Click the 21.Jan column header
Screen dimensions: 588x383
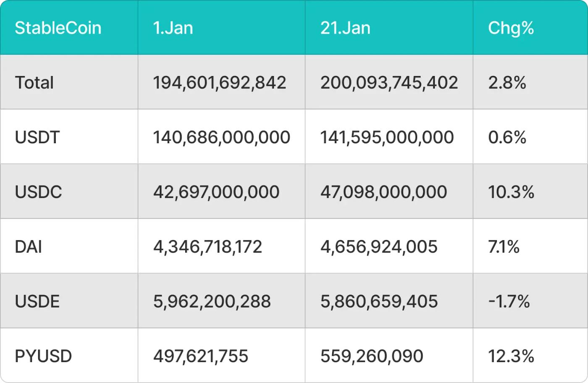(x=345, y=28)
